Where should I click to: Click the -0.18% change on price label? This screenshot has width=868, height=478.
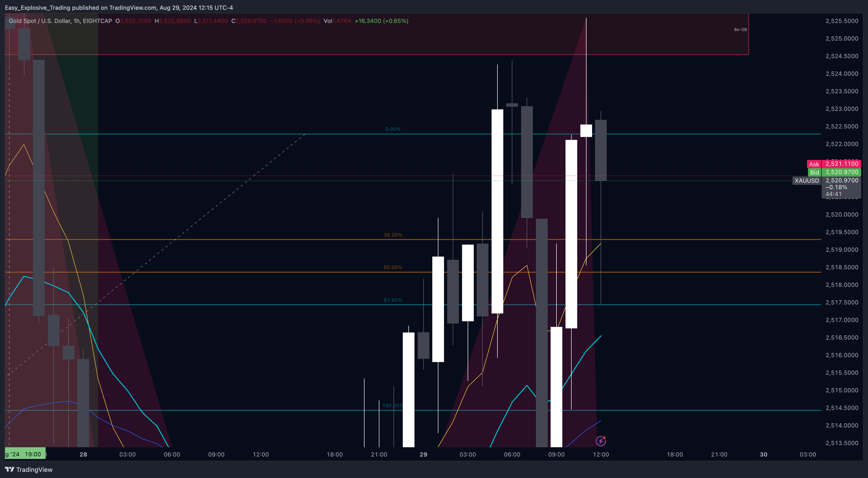click(x=836, y=187)
